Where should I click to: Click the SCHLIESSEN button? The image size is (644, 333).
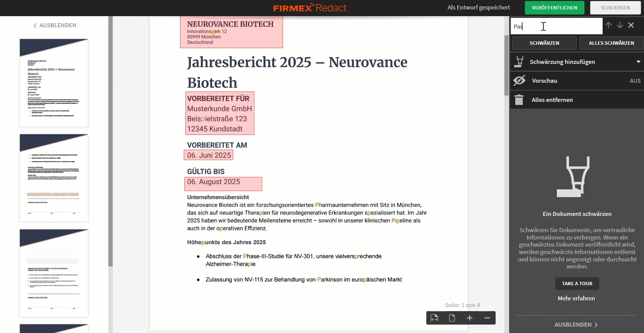(x=615, y=8)
